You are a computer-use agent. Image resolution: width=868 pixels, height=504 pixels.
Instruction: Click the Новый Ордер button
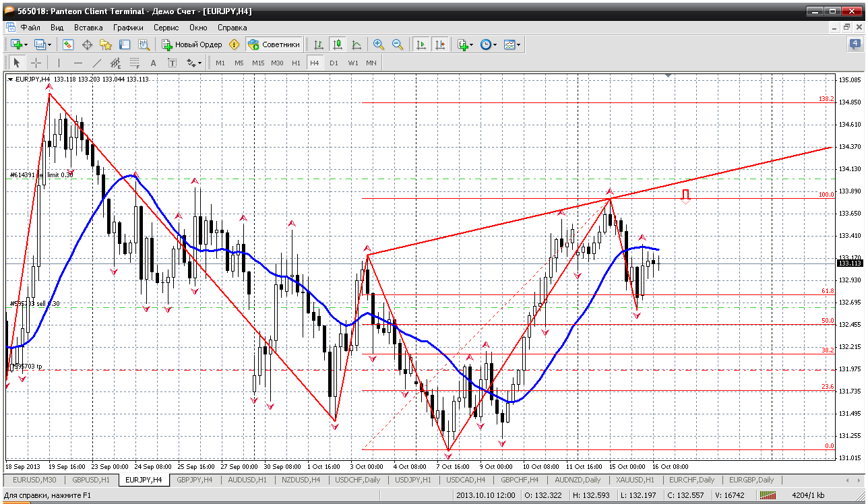192,44
